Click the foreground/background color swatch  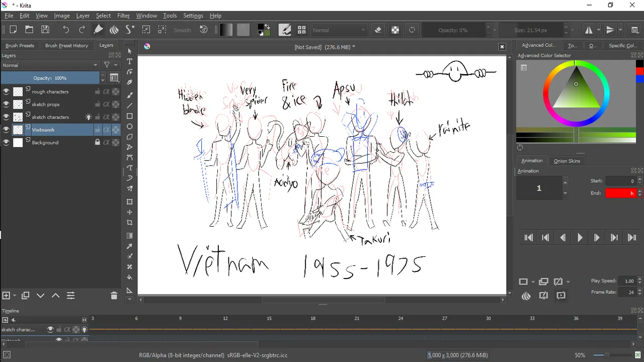click(264, 30)
